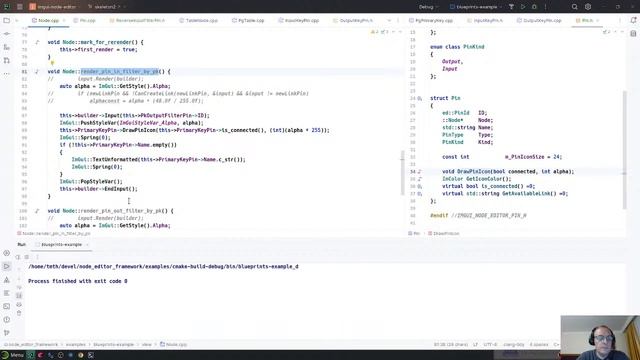This screenshot has width=640, height=360.
Task: Open left editor tab options menu
Action: (398, 20)
